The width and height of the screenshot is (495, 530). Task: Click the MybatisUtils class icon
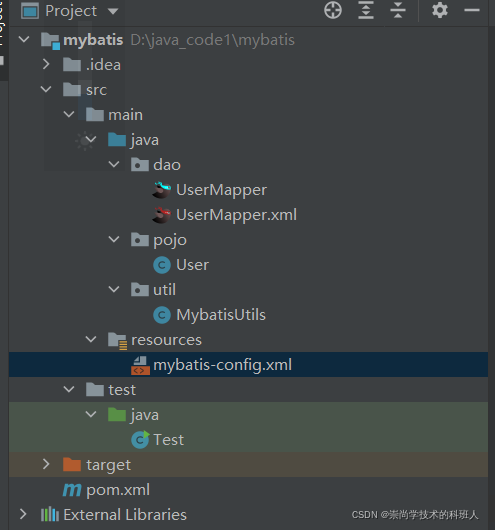pos(162,315)
